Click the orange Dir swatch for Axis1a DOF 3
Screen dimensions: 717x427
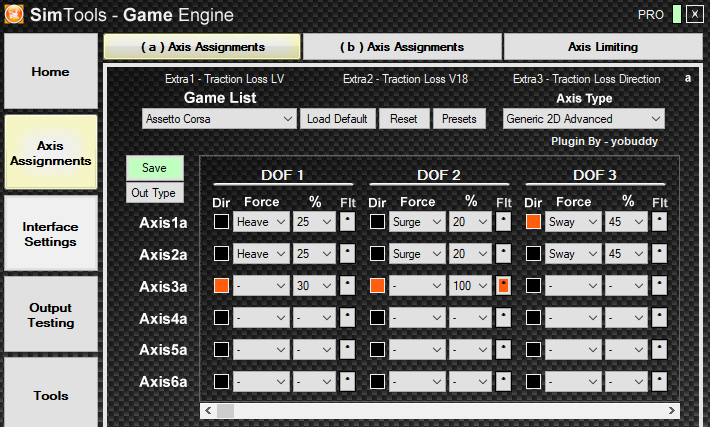click(x=534, y=222)
